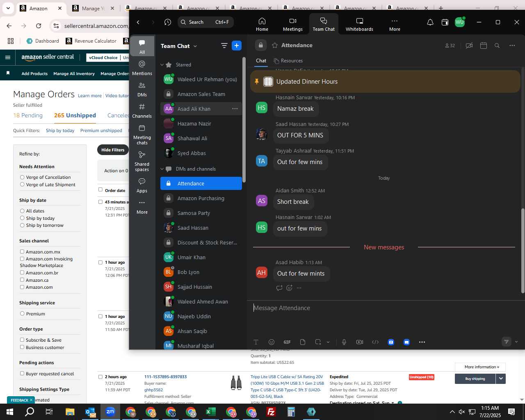
Task: Select the Chat tab in Attendance channel
Action: [261, 61]
